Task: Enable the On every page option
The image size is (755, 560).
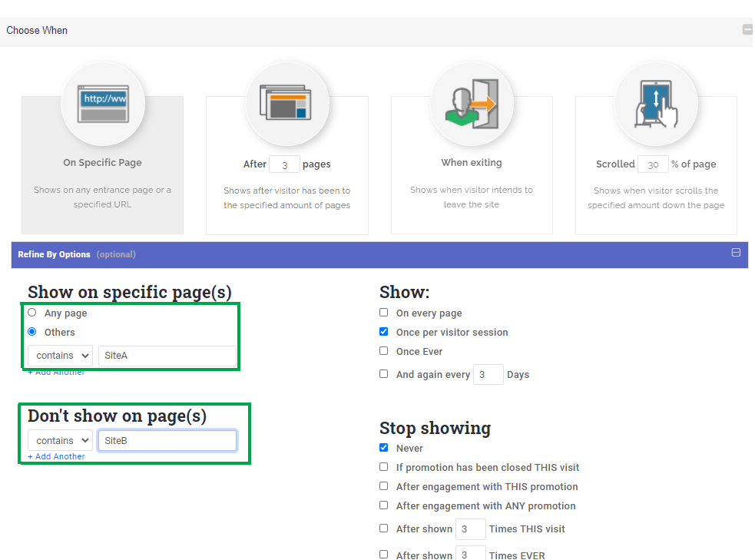Action: (383, 312)
